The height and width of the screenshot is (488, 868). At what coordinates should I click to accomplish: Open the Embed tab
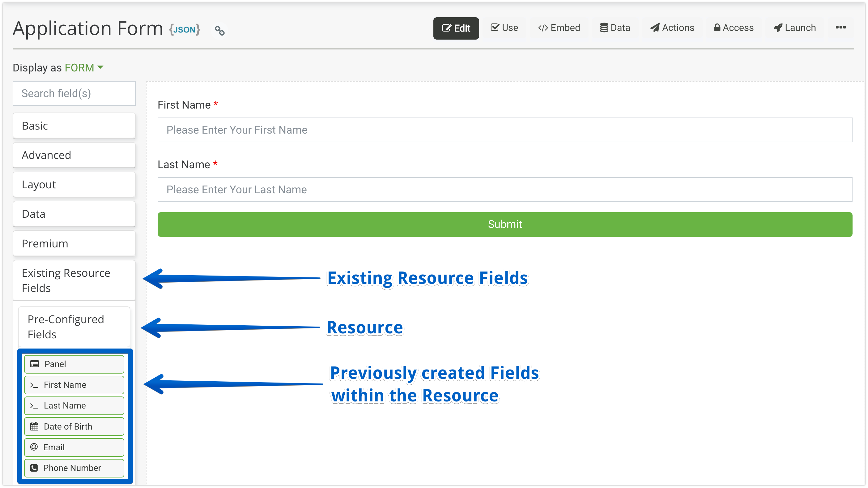559,28
